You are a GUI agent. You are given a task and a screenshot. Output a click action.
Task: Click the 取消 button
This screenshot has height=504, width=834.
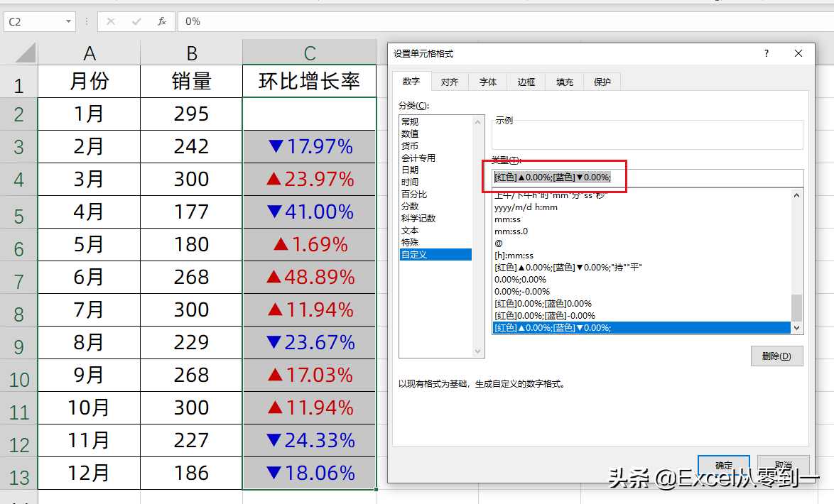tap(784, 465)
